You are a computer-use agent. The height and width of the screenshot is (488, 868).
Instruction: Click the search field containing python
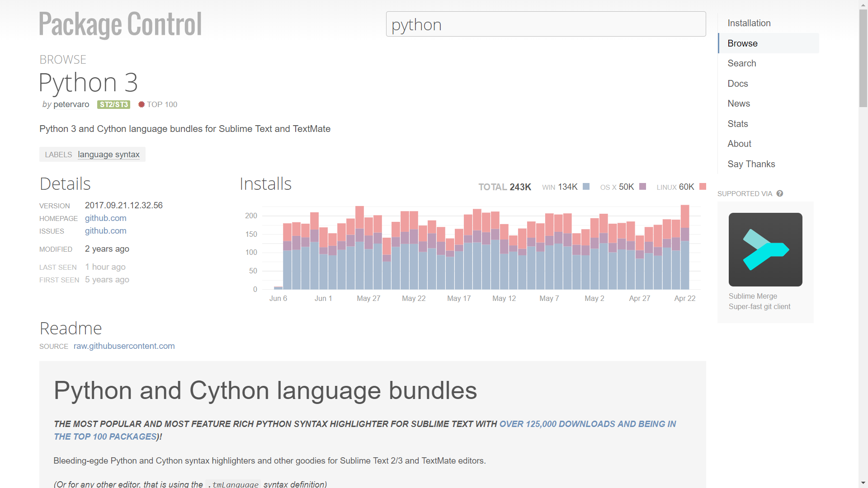point(546,24)
